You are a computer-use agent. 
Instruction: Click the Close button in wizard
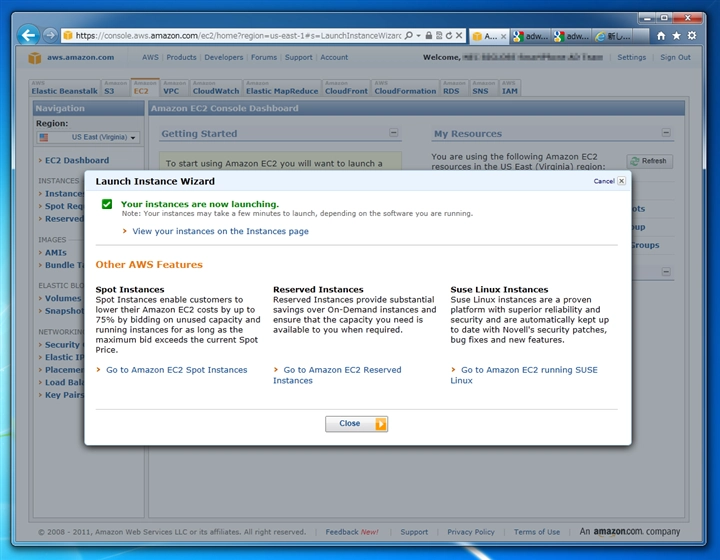356,424
